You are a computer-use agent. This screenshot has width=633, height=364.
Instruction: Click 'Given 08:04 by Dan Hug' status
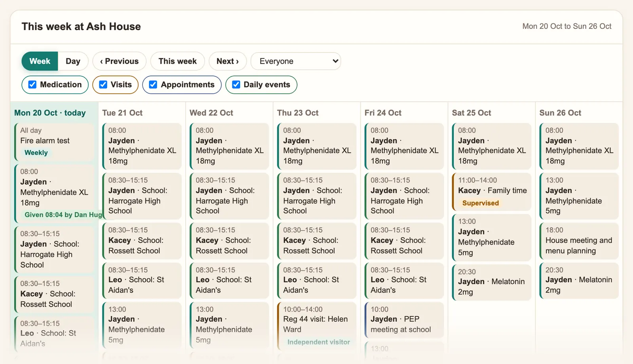pos(63,215)
